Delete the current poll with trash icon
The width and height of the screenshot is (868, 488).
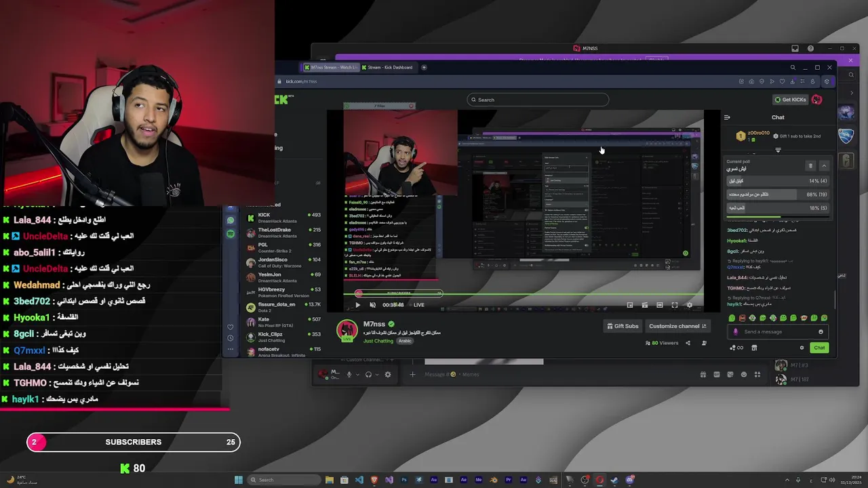(x=810, y=165)
